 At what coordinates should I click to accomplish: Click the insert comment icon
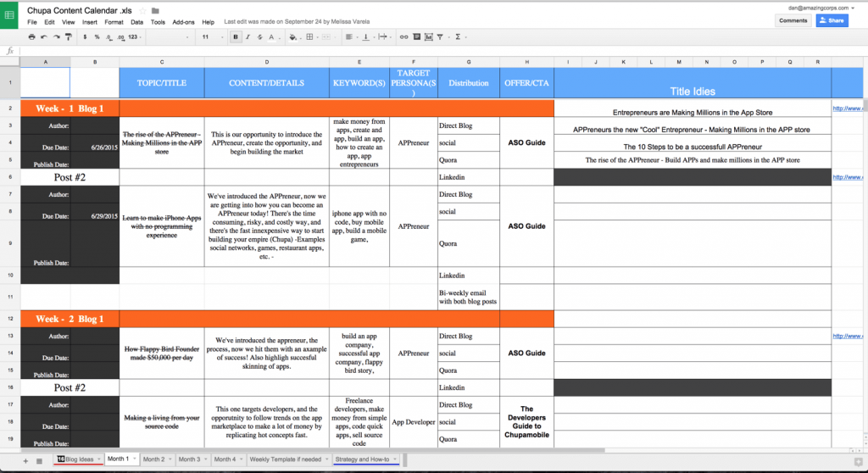(417, 37)
